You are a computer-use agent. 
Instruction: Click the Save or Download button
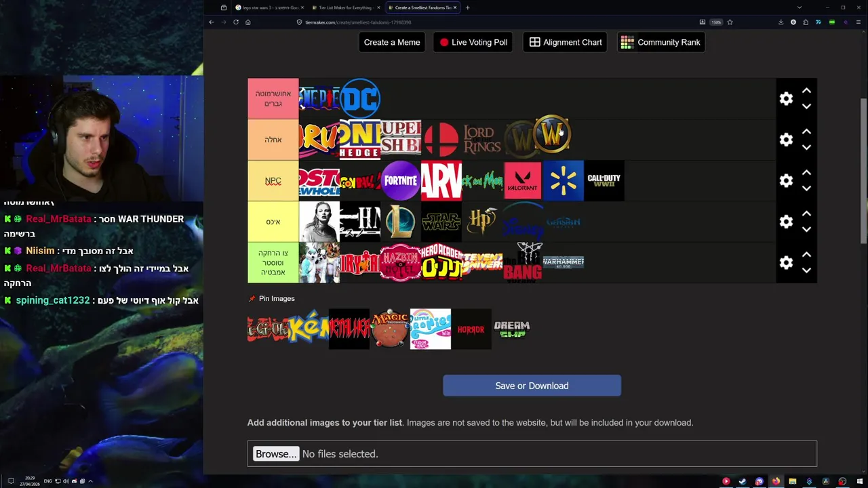532,386
